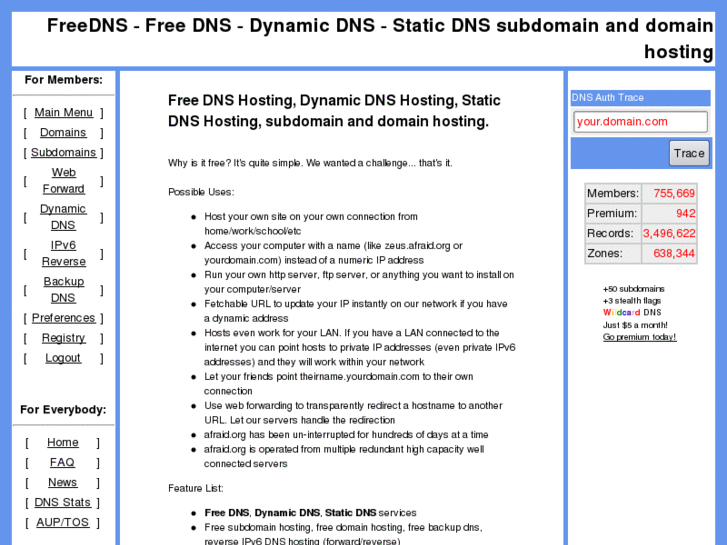
Task: Open the Subdomains page
Action: pyautogui.click(x=64, y=153)
